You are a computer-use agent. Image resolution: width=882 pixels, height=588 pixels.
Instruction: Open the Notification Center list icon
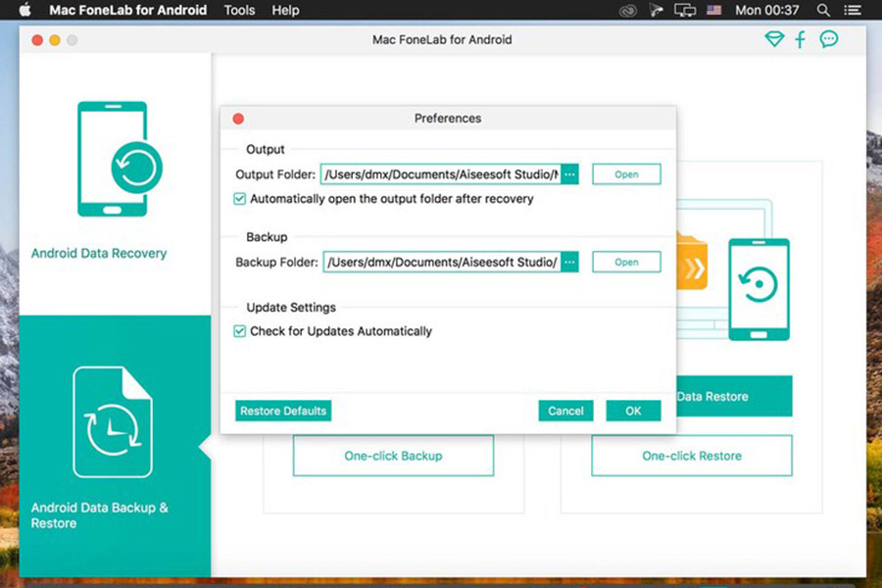point(853,10)
